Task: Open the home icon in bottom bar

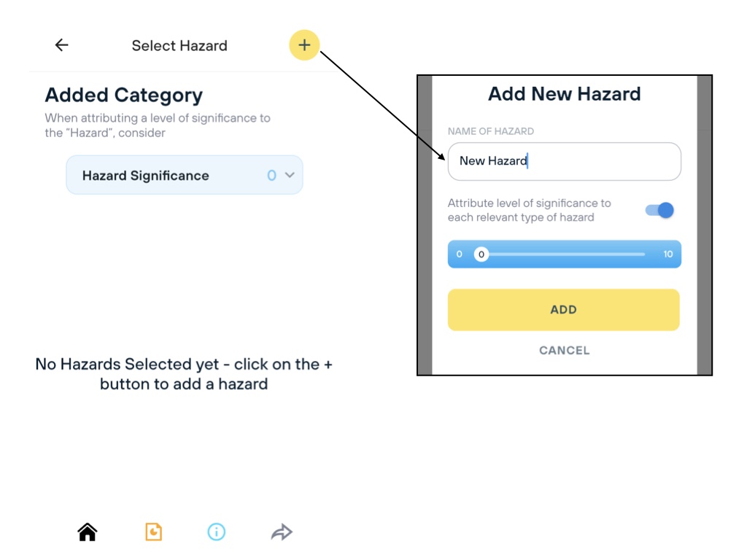Action: (88, 532)
